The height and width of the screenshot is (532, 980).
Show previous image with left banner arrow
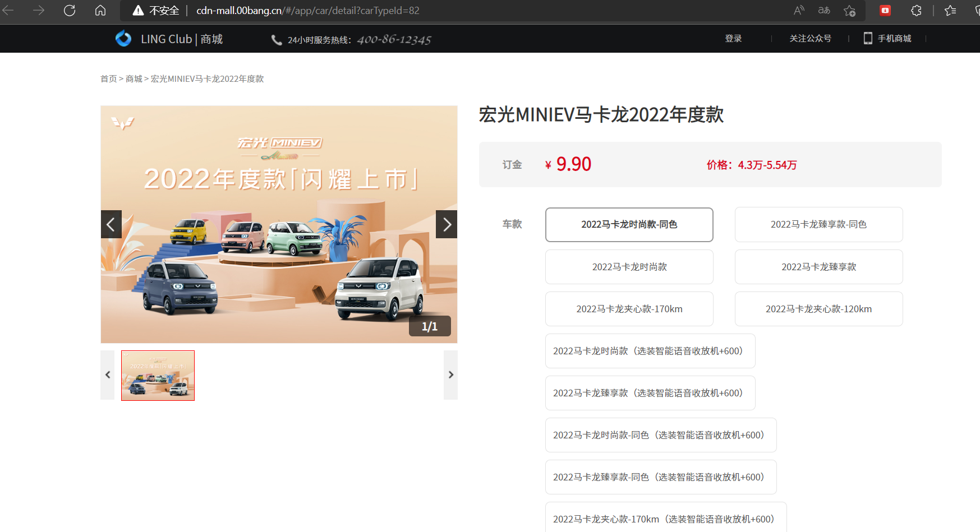(111, 224)
